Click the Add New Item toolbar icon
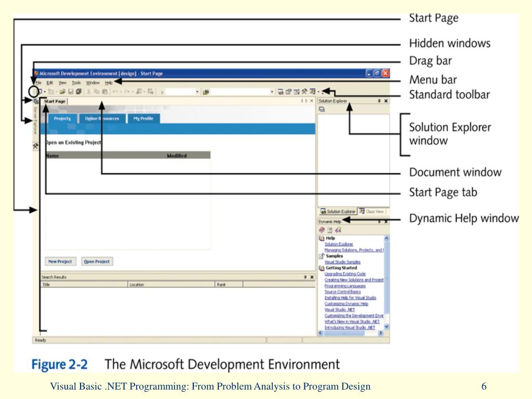Image resolution: width=532 pixels, height=399 pixels. click(51, 91)
